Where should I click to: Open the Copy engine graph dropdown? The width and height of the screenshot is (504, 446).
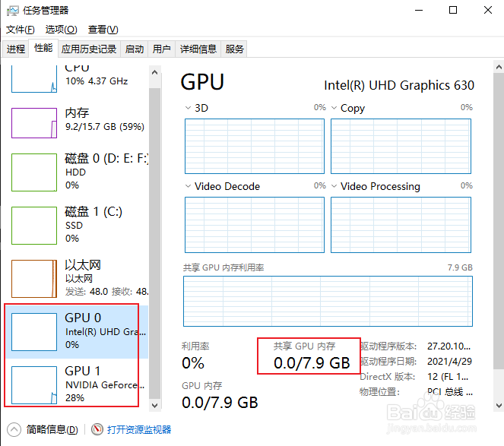335,109
